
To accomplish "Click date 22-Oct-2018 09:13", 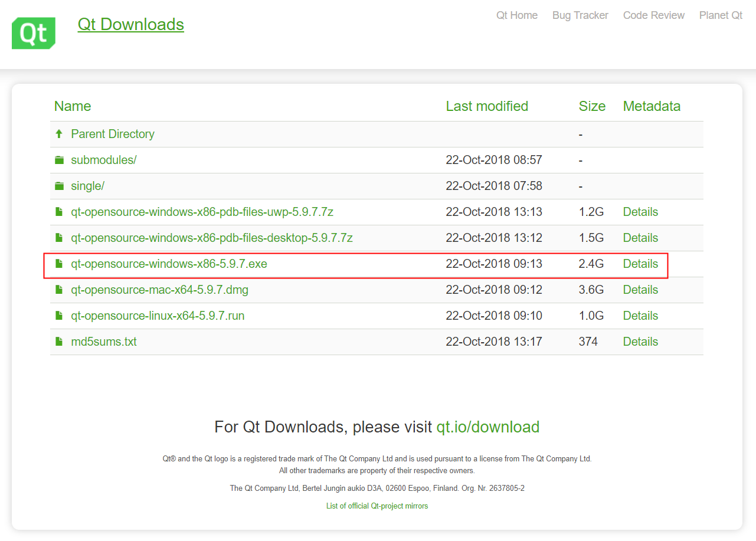I will tap(494, 264).
